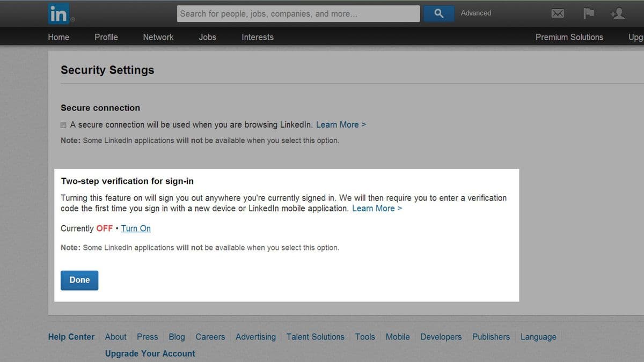This screenshot has height=362, width=644.
Task: Enable the secure connection checkbox
Action: [64, 125]
